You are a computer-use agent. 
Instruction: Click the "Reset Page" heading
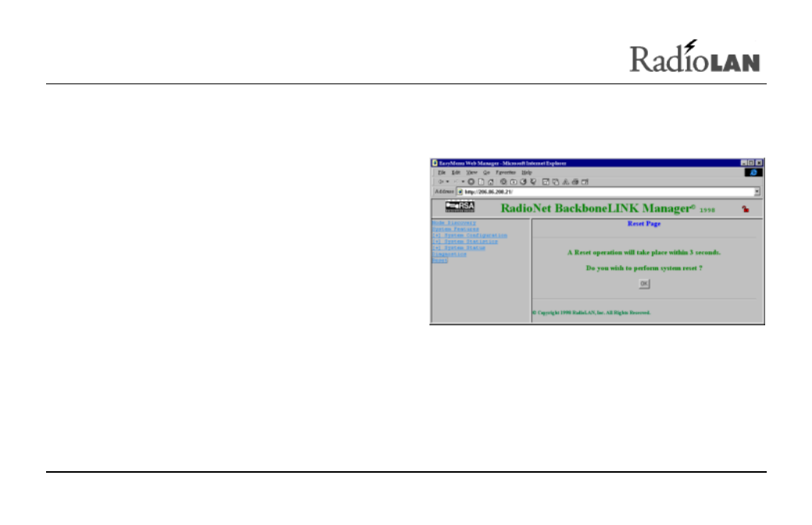coord(644,223)
